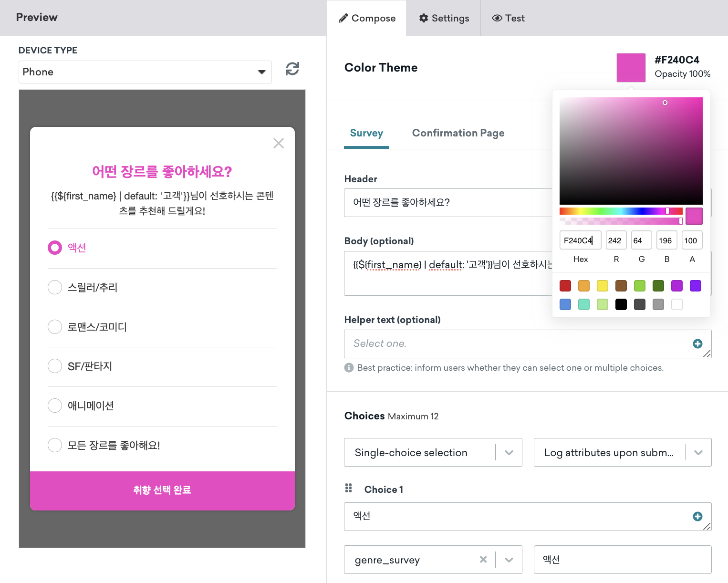This screenshot has height=583, width=728.
Task: Select the 모든 장르를 좋아해요! radio option
Action: coord(55,445)
